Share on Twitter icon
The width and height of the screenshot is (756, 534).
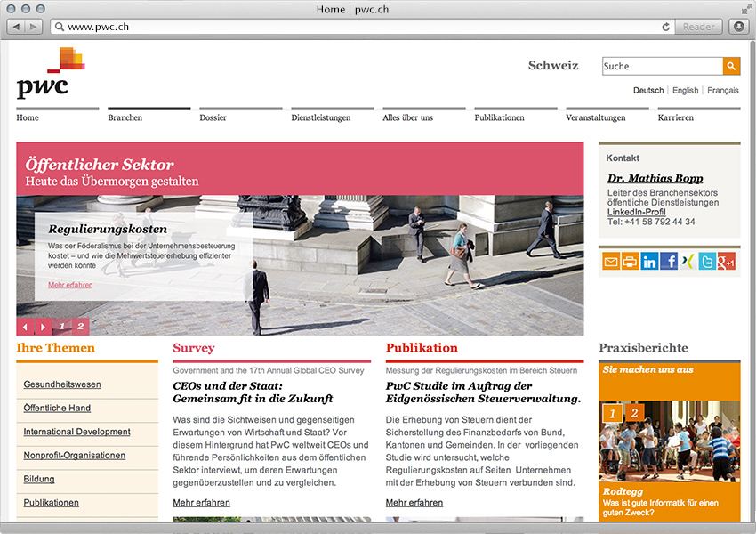tap(707, 262)
